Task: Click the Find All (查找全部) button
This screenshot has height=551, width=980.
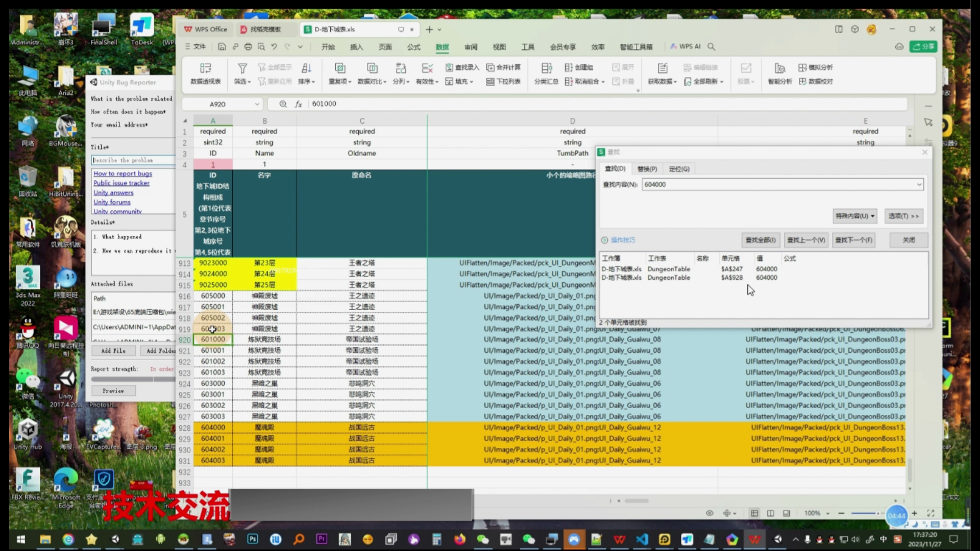Action: [x=760, y=240]
